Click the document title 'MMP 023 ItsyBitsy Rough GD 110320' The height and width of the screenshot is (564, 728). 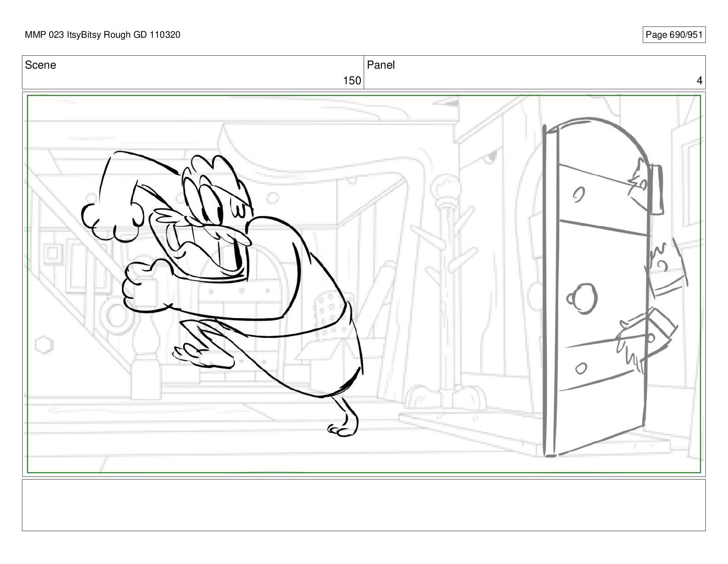103,35
